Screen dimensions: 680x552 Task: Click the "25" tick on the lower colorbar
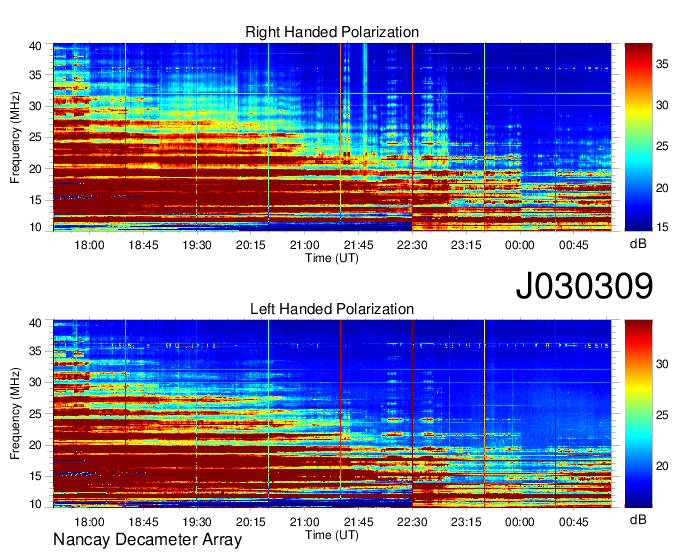click(662, 415)
